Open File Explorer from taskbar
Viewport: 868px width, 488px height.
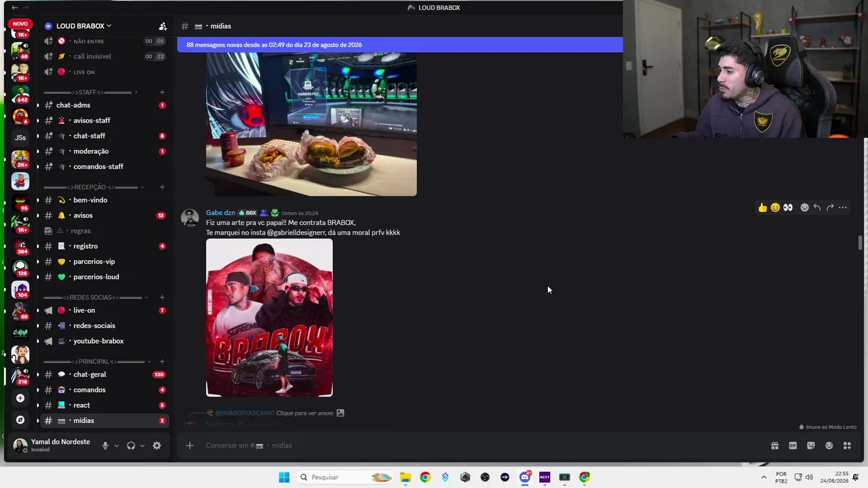[405, 477]
